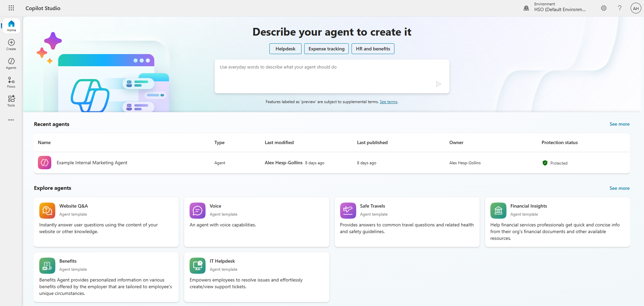
Task: Open the AH account profile menu
Action: coord(636,8)
